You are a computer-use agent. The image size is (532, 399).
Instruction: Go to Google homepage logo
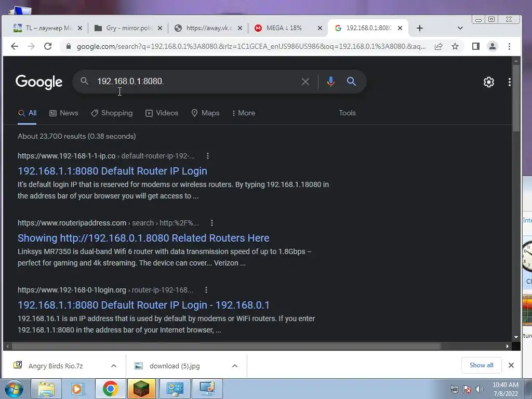(x=39, y=82)
